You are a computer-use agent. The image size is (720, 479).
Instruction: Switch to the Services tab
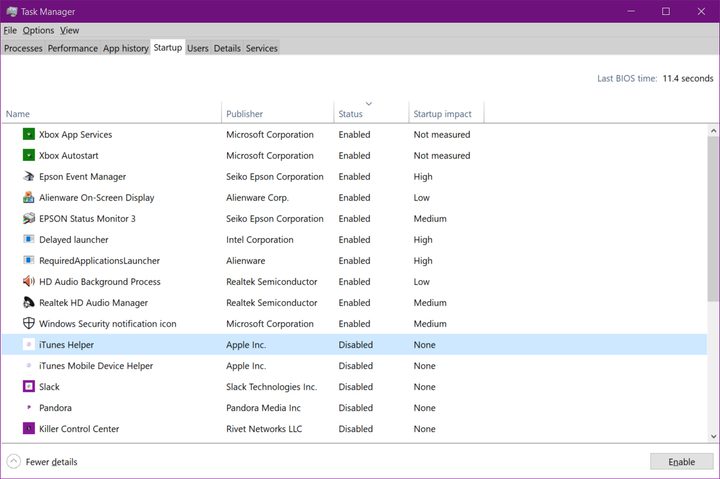(261, 48)
